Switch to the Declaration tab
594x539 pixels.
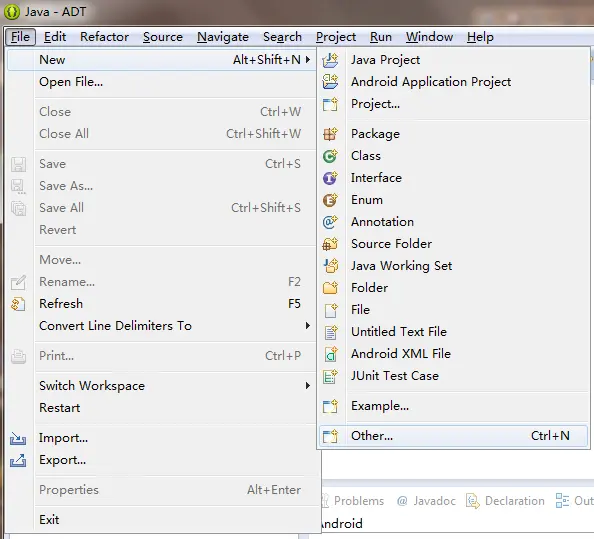coord(505,501)
